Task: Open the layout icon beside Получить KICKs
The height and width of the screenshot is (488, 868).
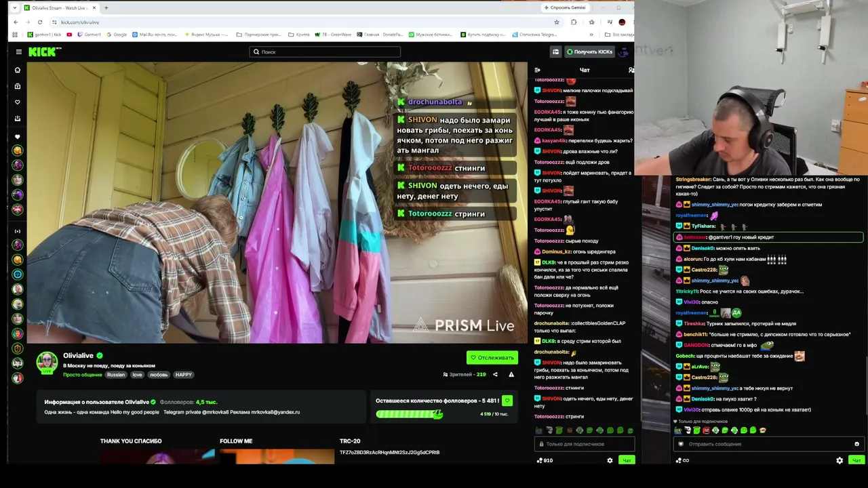Action: [x=555, y=52]
